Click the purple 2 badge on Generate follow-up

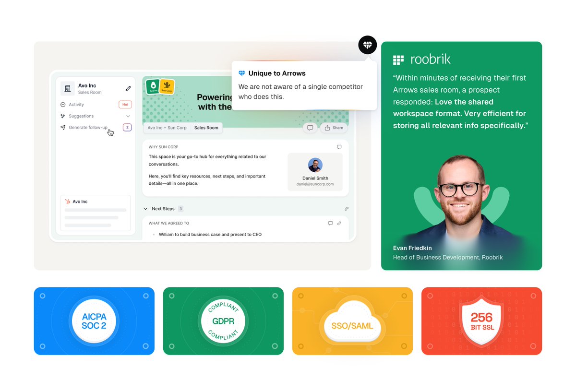[127, 128]
